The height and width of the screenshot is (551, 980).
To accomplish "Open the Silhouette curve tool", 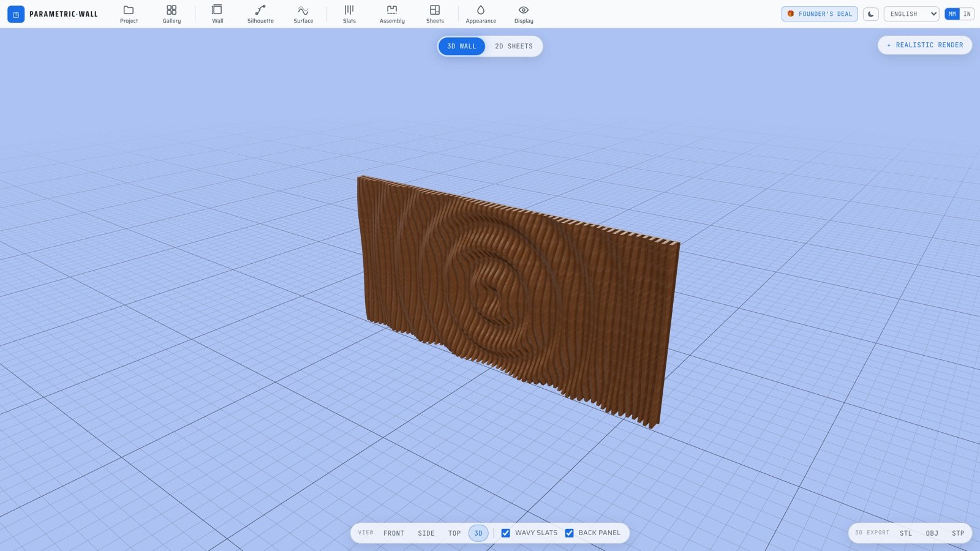I will (260, 14).
